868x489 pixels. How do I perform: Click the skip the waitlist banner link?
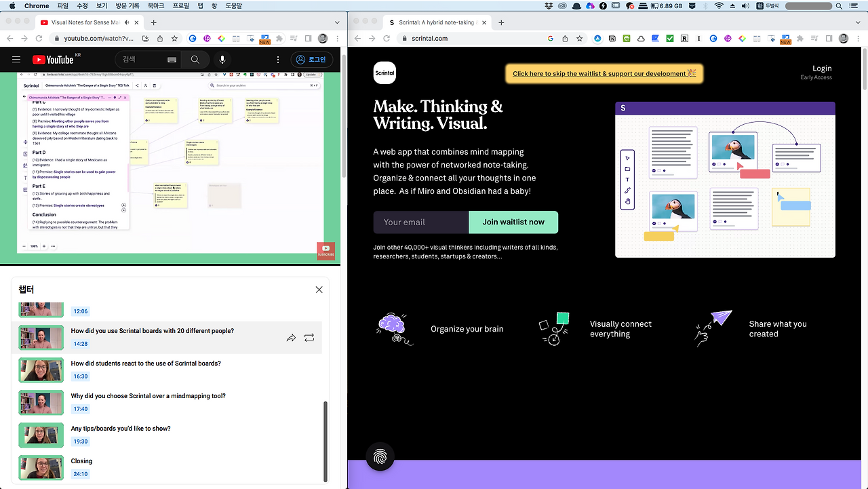coord(604,73)
